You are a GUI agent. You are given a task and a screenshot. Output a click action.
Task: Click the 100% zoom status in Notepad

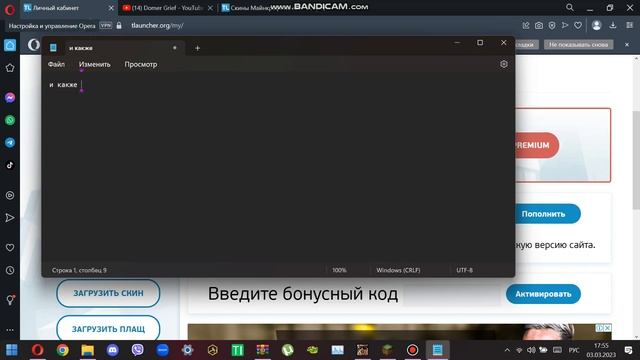pyautogui.click(x=339, y=270)
